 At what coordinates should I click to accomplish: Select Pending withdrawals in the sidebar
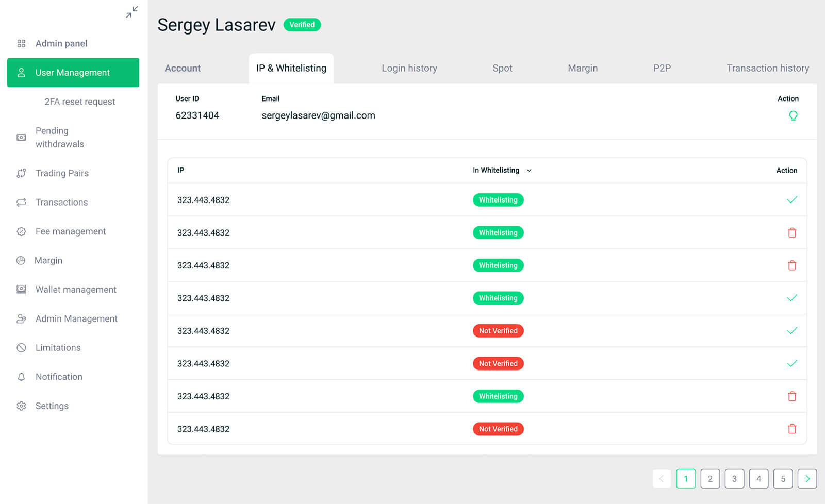[x=59, y=138]
